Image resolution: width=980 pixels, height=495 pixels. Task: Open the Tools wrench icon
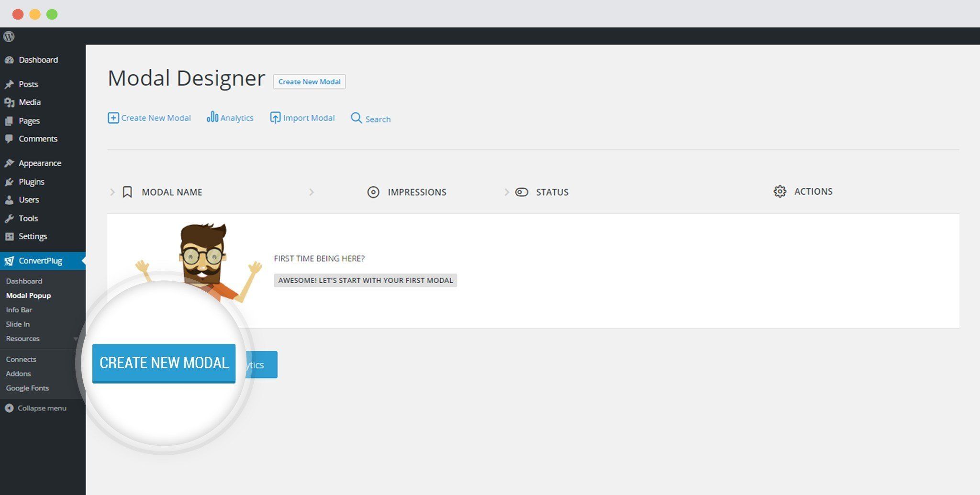(9, 219)
